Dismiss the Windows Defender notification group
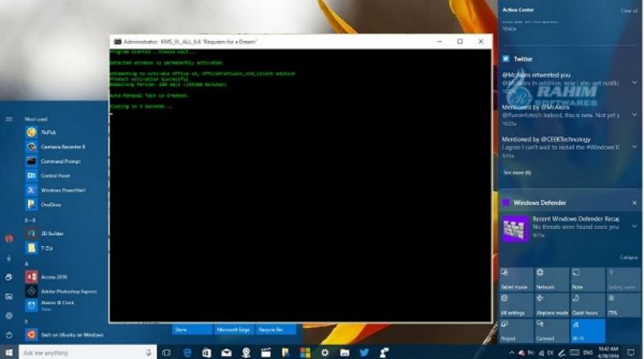644x359 pixels. [x=634, y=203]
